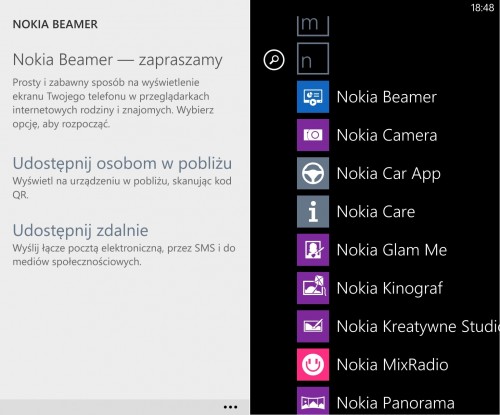The width and height of the screenshot is (500, 415).
Task: Expand the app bar ellipsis menu
Action: pyautogui.click(x=230, y=407)
